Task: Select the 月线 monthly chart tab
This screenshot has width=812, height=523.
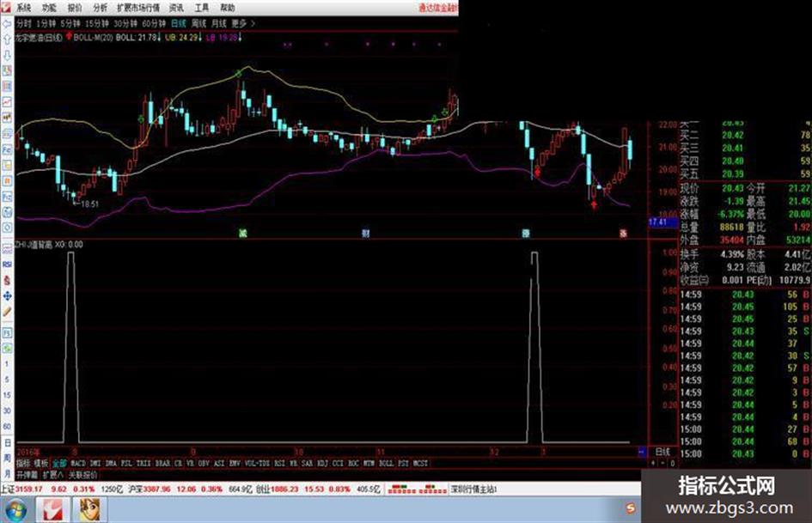Action: pos(219,23)
